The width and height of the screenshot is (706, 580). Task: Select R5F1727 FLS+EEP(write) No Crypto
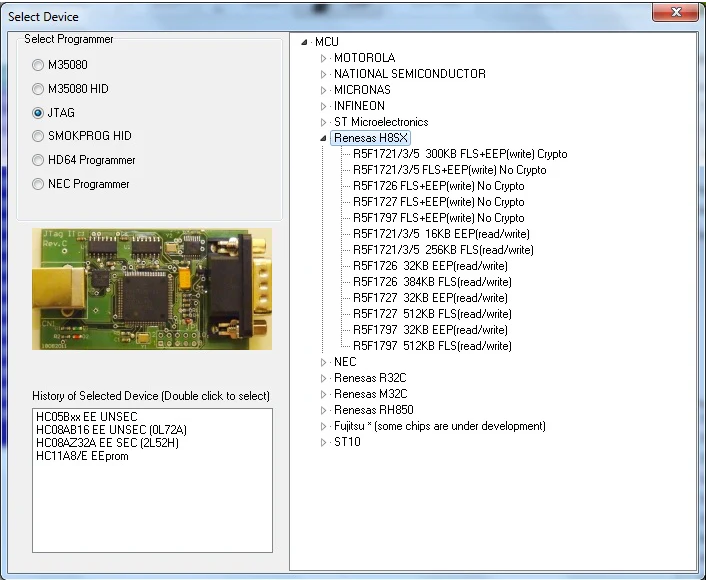pos(439,202)
